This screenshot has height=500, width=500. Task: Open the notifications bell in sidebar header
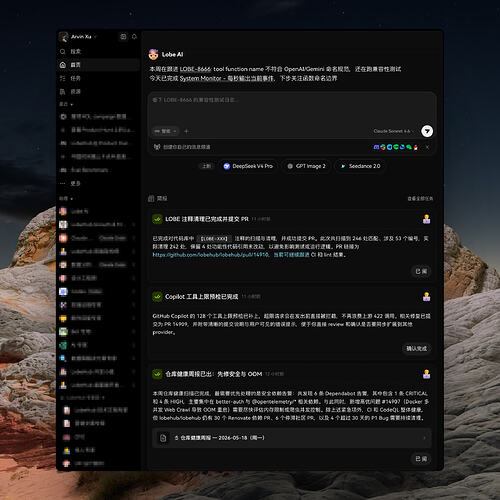pyautogui.click(x=134, y=37)
